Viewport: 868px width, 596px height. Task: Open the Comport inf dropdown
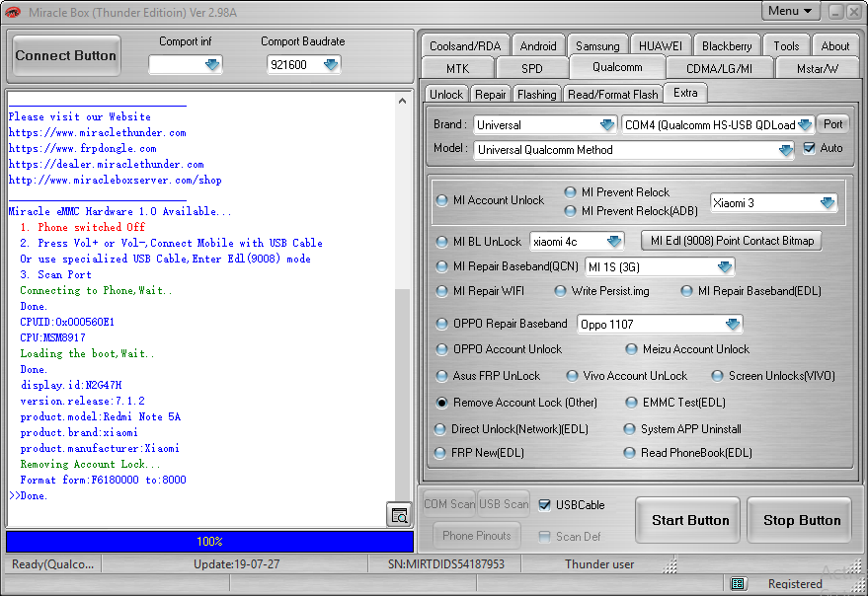[212, 65]
